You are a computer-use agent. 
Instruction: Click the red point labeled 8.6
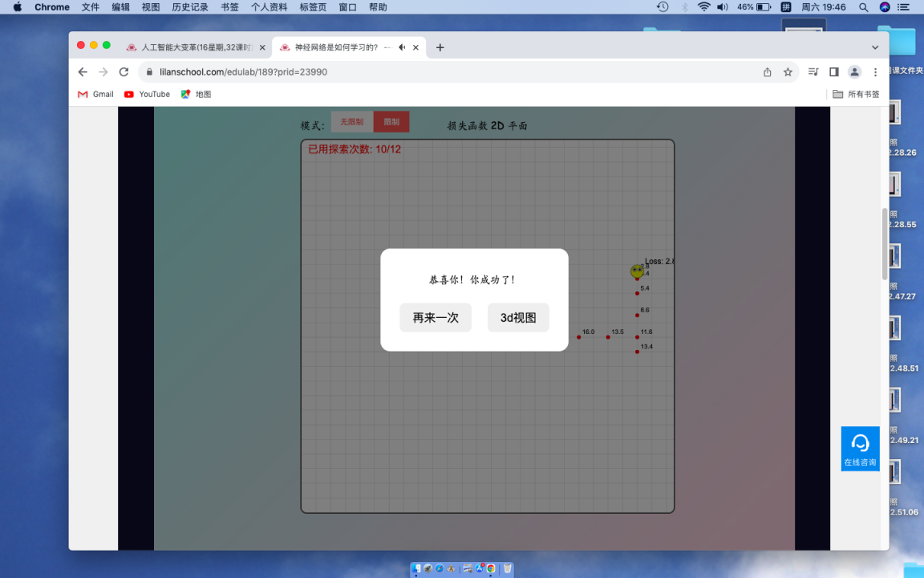point(637,315)
